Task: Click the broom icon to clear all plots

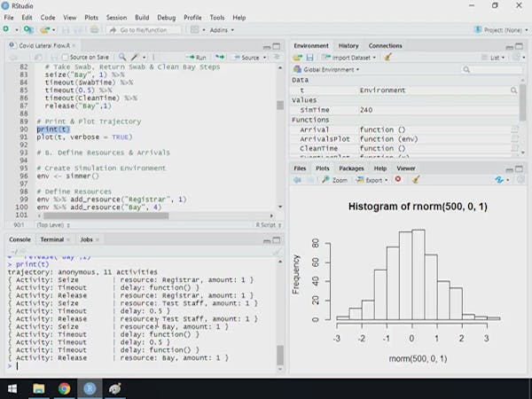Action: [x=416, y=179]
